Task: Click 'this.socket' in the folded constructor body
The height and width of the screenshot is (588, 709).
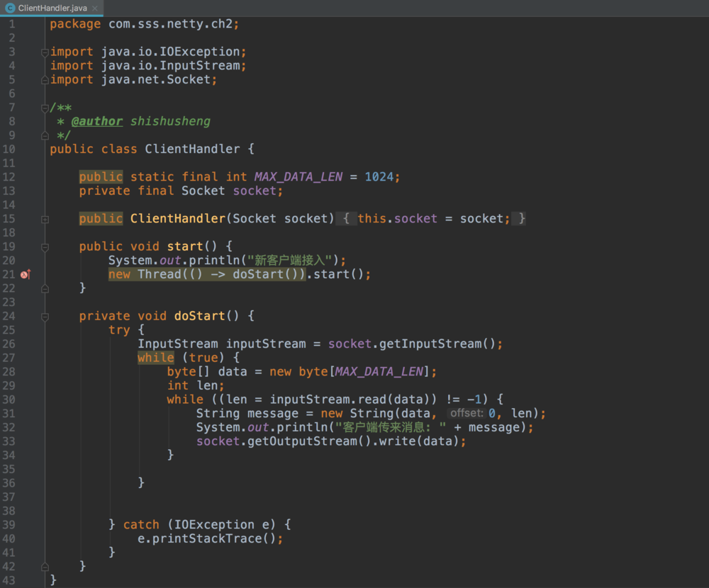Action: pos(397,219)
